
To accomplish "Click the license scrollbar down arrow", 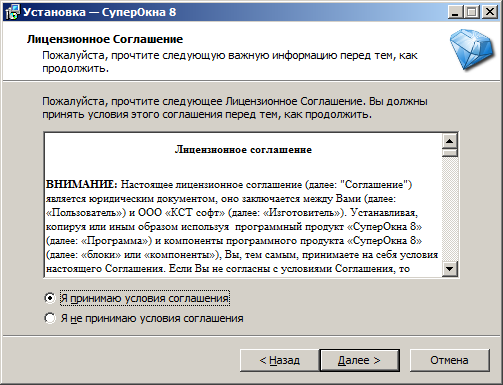I will tap(450, 269).
